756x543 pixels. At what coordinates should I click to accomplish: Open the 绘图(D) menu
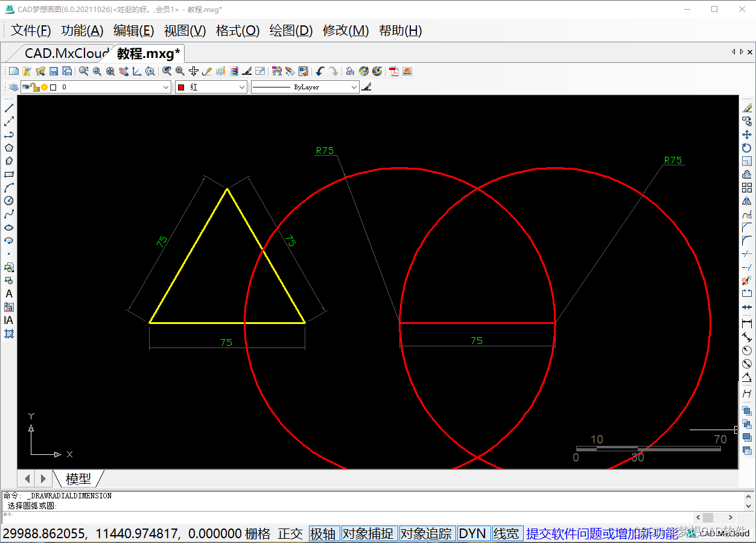pos(291,31)
